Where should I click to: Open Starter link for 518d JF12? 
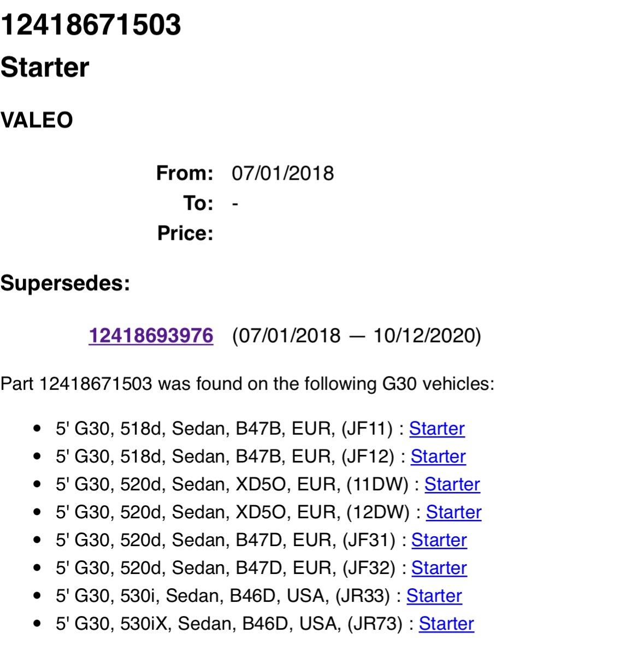438,457
